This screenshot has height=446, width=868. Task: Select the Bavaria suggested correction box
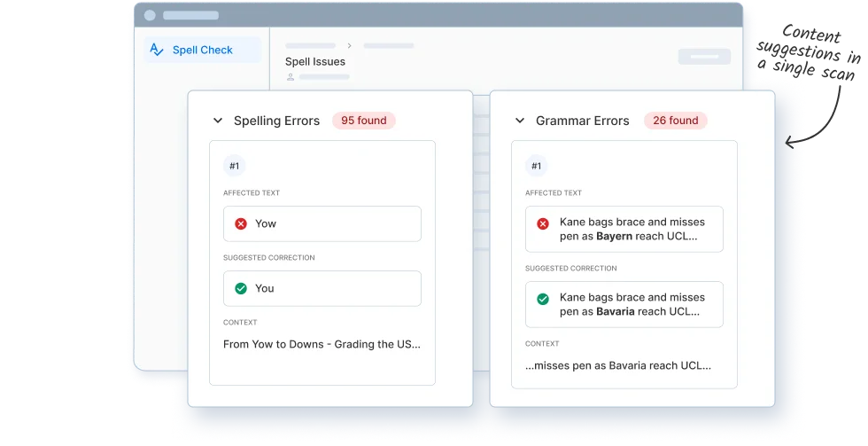pyautogui.click(x=624, y=305)
